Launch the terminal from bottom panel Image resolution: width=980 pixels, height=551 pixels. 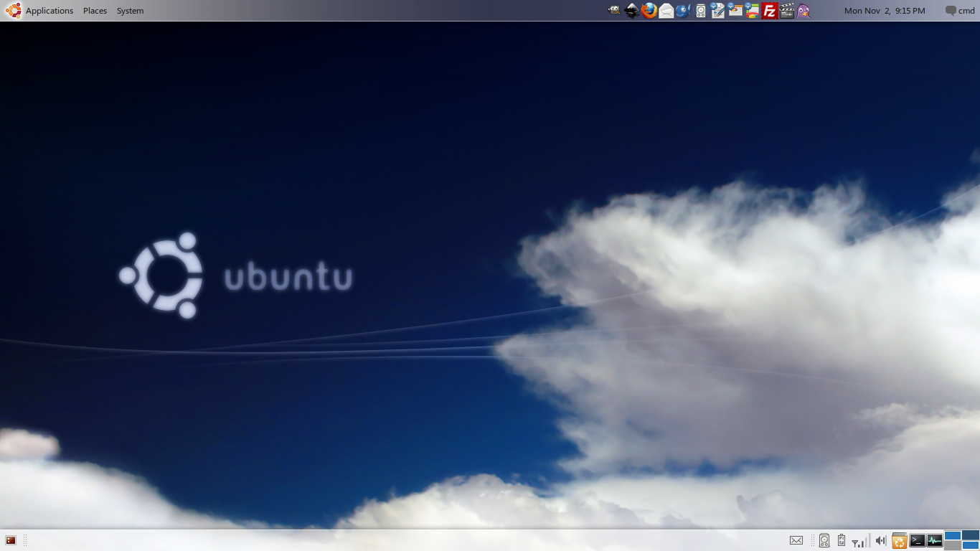[917, 540]
